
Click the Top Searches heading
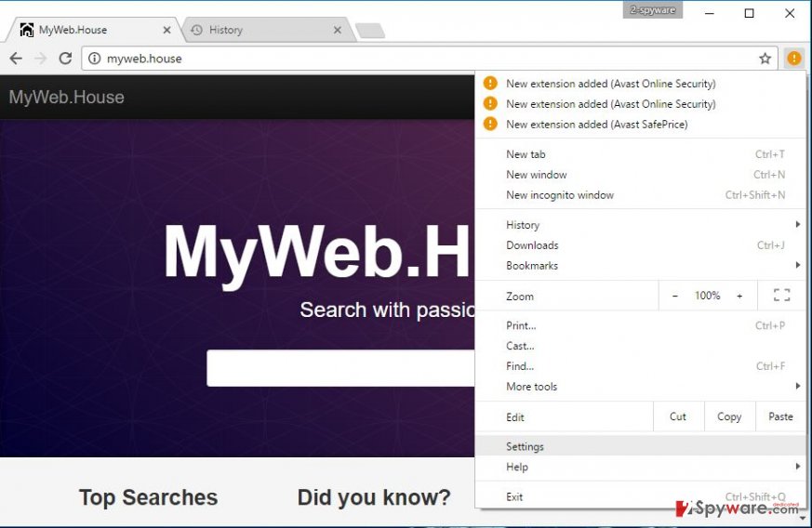148,497
